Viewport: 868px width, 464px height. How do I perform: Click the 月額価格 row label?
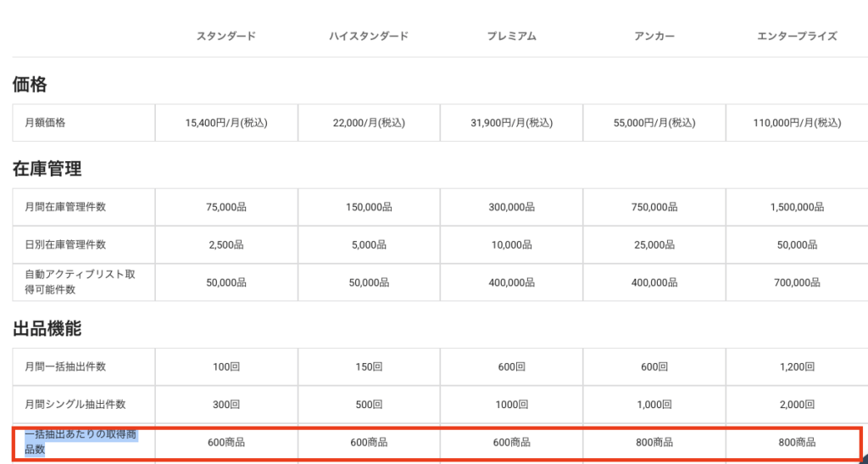click(45, 123)
